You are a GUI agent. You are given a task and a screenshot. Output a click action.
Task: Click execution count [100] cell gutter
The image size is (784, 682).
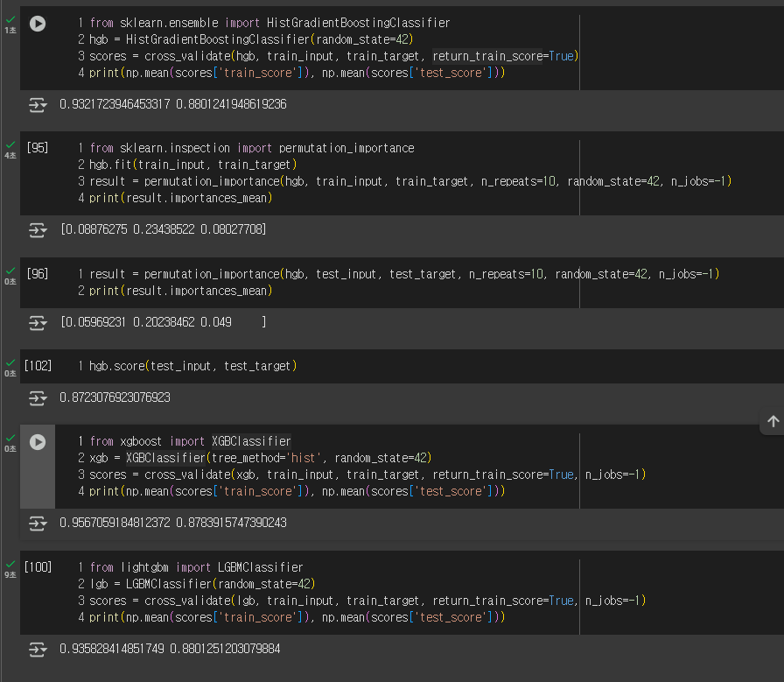(x=38, y=567)
